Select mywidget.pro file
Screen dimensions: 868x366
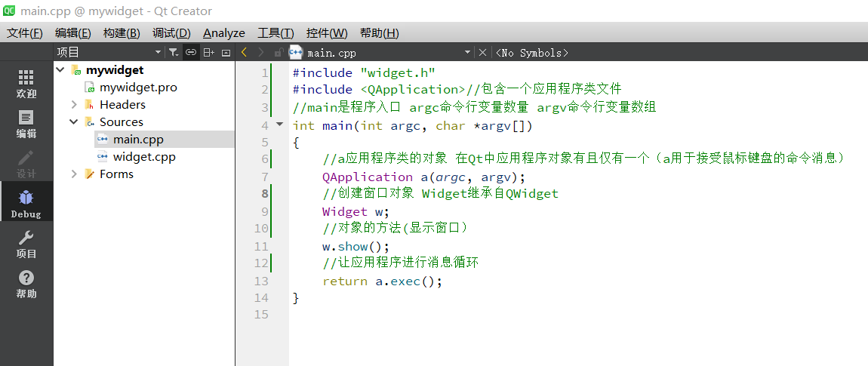[x=138, y=88]
